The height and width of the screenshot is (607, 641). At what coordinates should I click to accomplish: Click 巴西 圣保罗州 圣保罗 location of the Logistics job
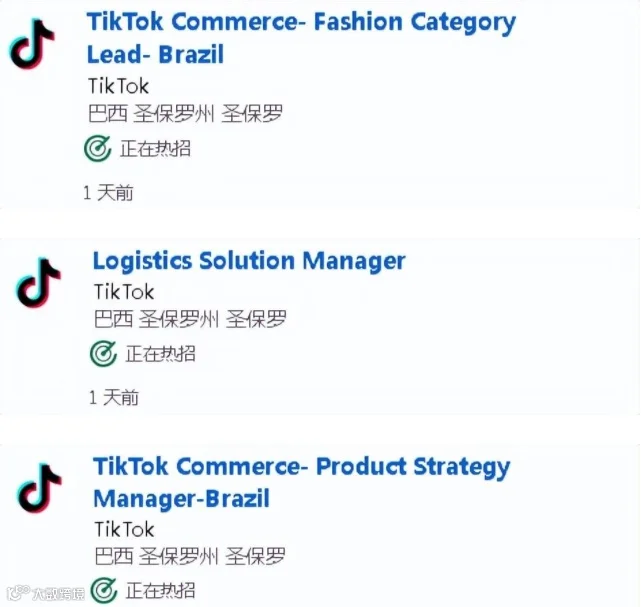(x=190, y=319)
